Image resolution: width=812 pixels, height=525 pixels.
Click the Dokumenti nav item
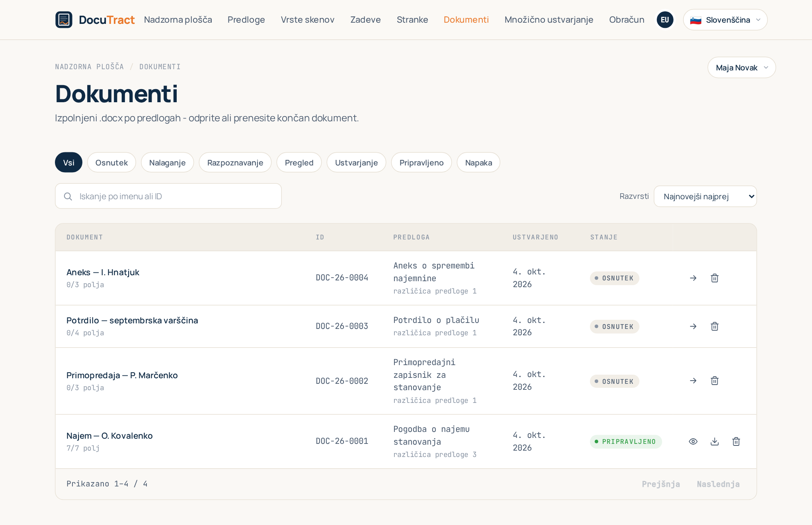coord(466,19)
